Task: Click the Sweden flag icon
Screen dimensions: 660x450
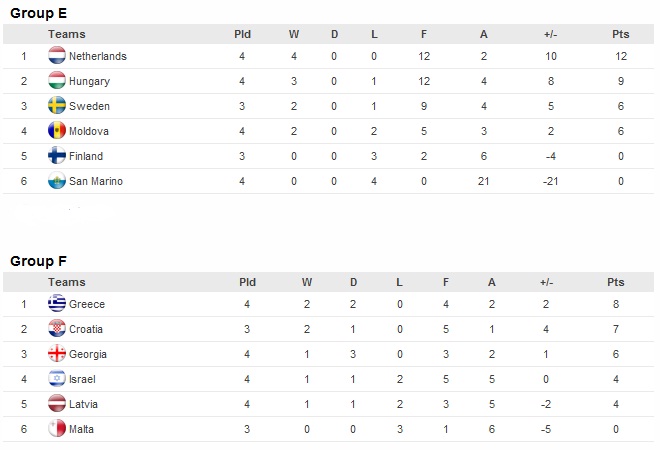Action: point(57,106)
